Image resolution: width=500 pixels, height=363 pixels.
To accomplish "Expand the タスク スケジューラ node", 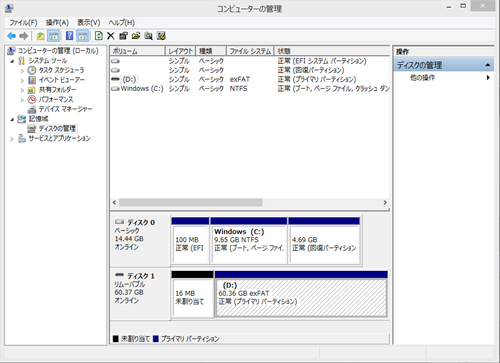I will 23,71.
